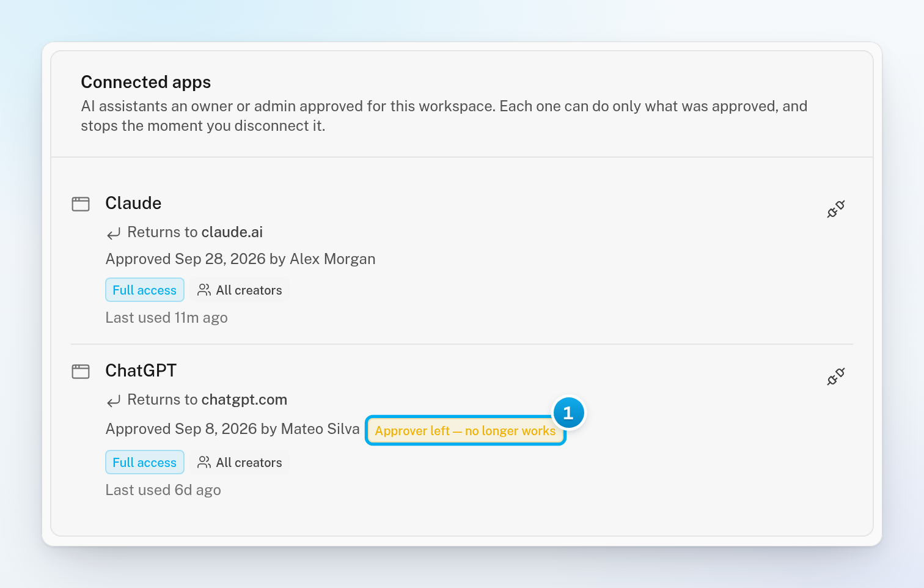Image resolution: width=924 pixels, height=588 pixels.
Task: Open the chatgpt.com return URL
Action: (244, 400)
